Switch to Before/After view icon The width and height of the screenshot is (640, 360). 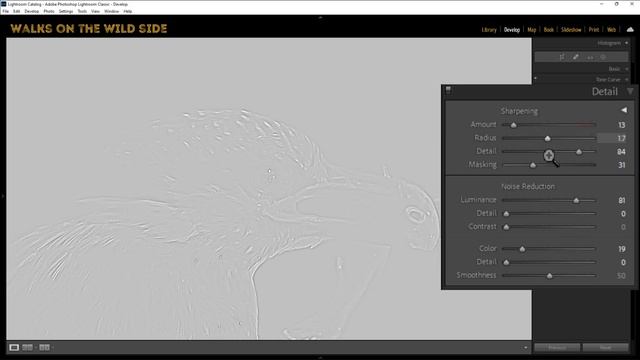pos(44,347)
